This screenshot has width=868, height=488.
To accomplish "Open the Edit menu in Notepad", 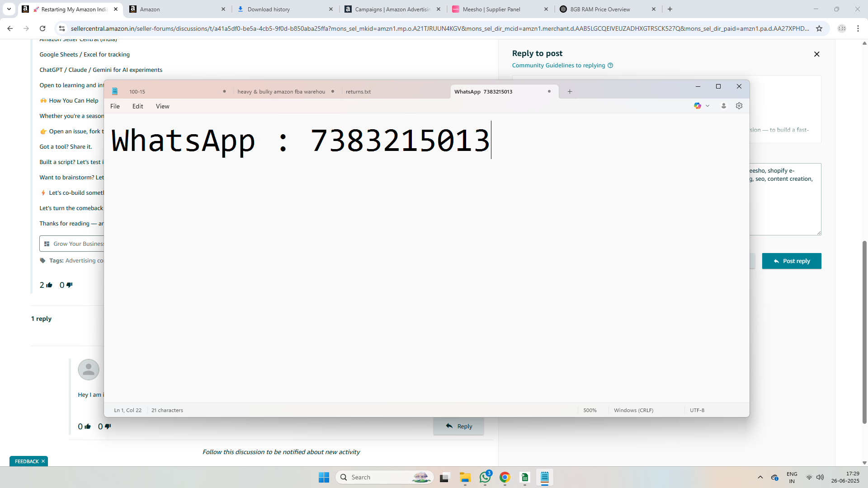I will (137, 106).
